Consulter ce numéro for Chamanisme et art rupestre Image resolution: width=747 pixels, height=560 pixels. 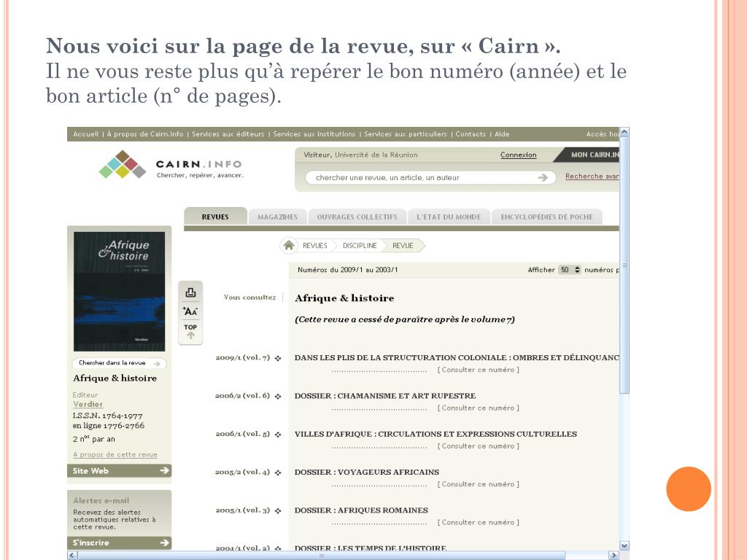coord(479,408)
